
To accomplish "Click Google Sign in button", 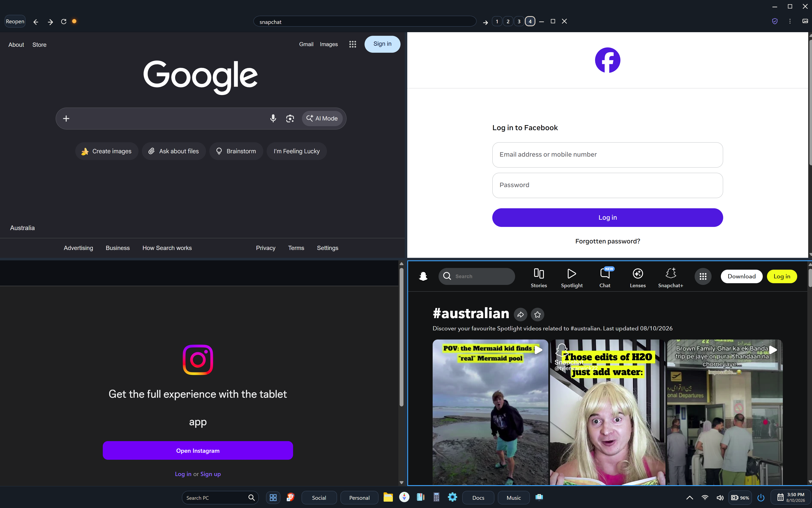I will (382, 44).
